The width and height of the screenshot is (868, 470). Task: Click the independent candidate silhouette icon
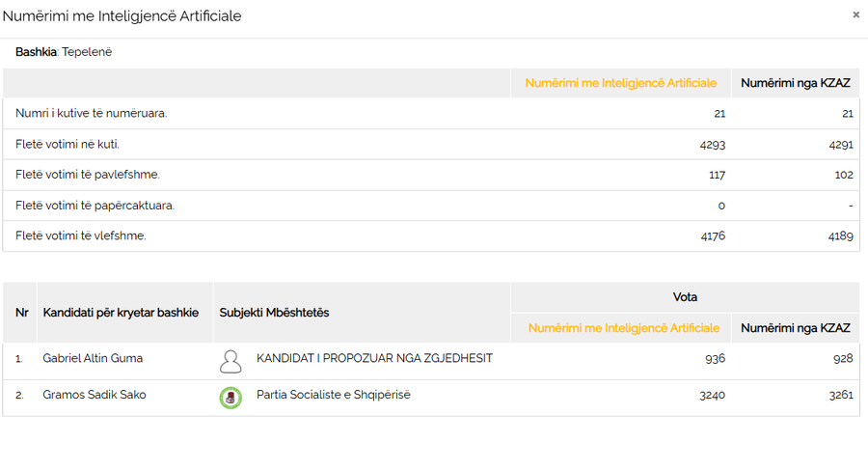point(231,361)
